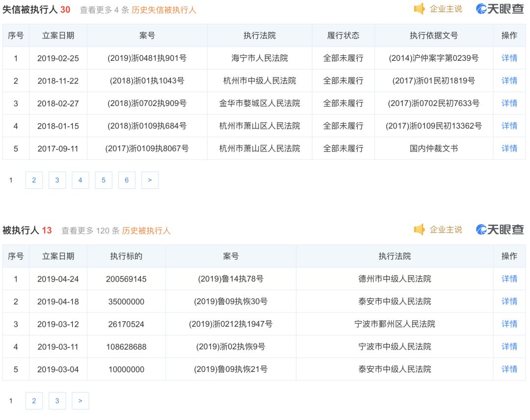Select current page 1 under 失信被执行人 table
Screen dimensions: 530x420
[x=11, y=180]
